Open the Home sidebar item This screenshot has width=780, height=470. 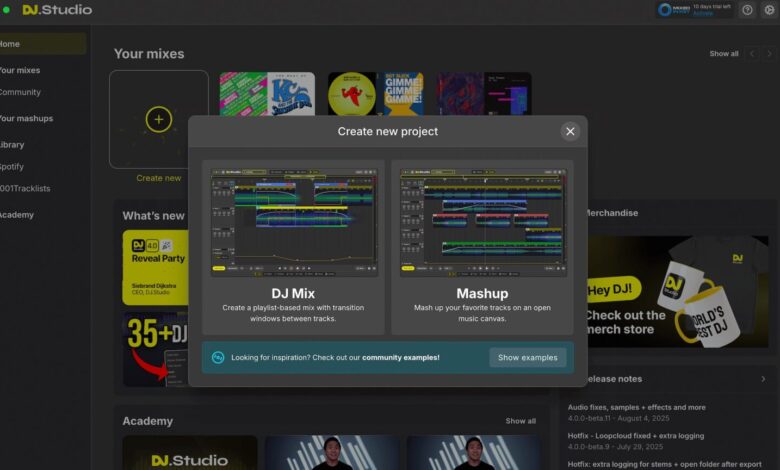43,44
